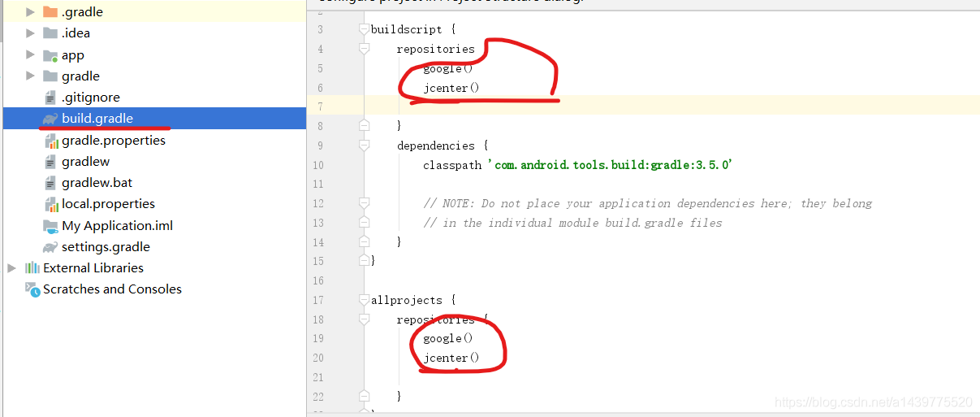Expand External Libraries node arrow
The height and width of the screenshot is (417, 980).
coord(11,267)
